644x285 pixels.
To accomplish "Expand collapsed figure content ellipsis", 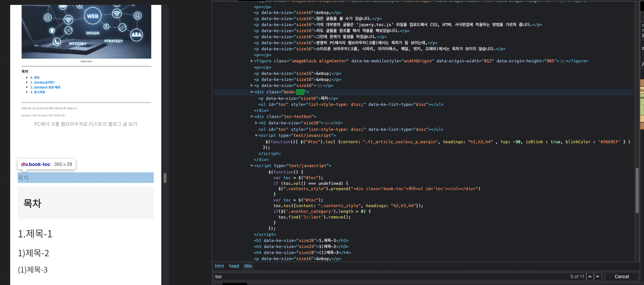I will [562, 61].
